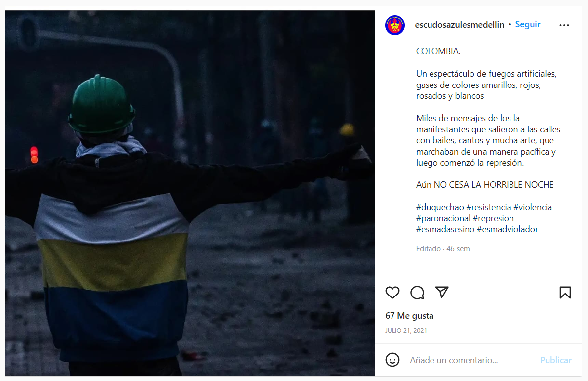Screen dimensions: 588x381
Task: Open the escudosazulesmedellin username link
Action: click(459, 25)
